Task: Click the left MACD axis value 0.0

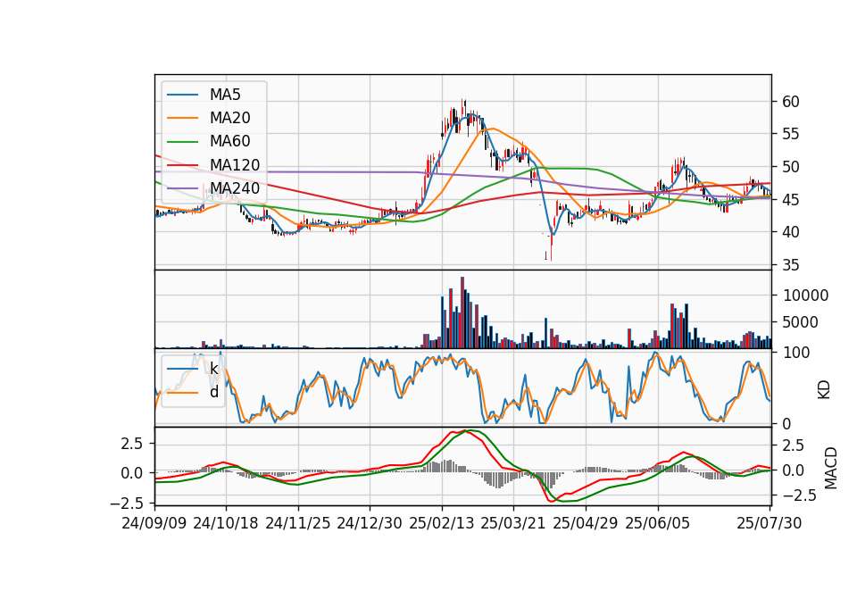Action: 132,473
